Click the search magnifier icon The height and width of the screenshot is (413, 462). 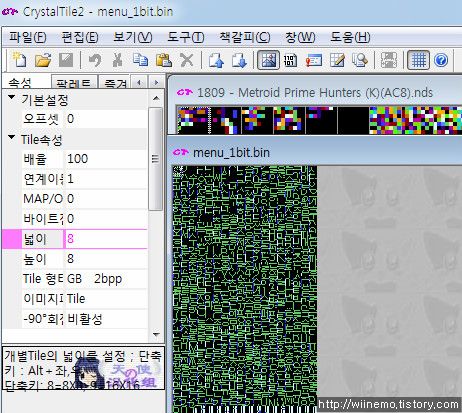click(x=360, y=60)
